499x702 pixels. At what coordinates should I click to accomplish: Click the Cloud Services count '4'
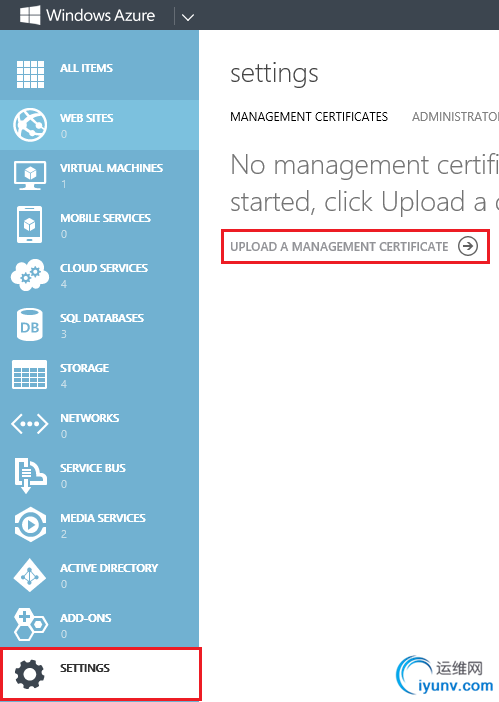(64, 284)
